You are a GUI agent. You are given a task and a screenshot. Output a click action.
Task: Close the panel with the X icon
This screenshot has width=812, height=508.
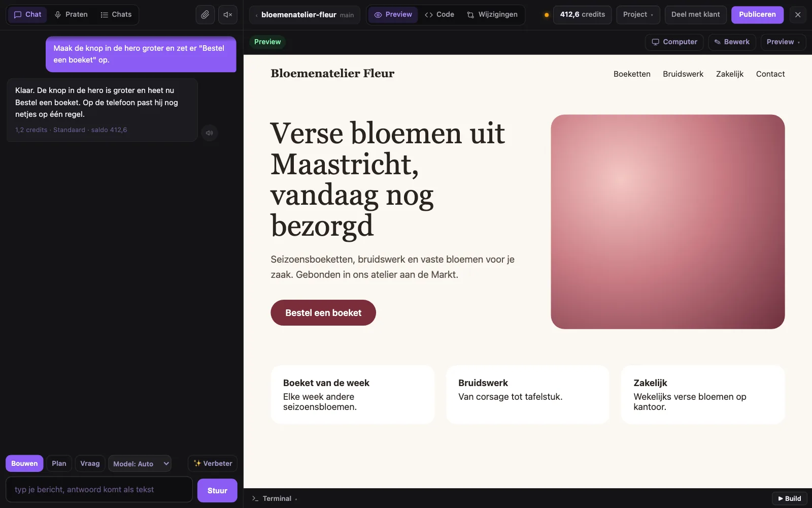(798, 15)
